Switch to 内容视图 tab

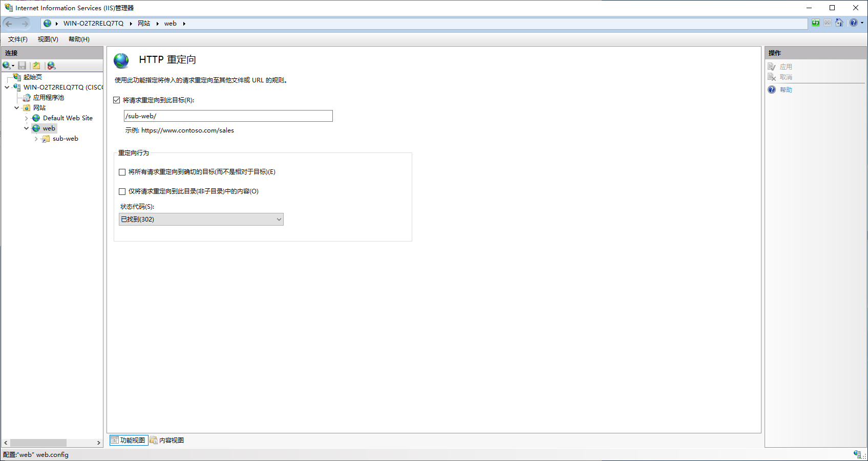[167, 441]
